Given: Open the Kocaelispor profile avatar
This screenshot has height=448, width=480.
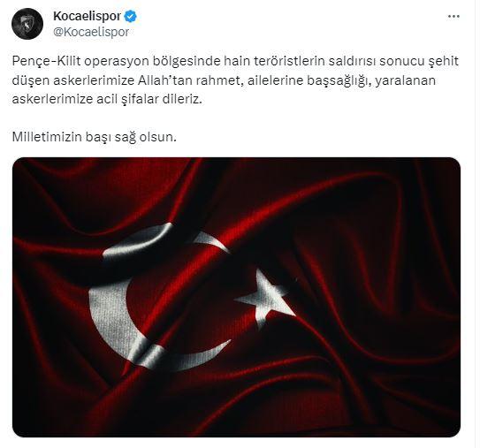Looking at the screenshot, I should tap(27, 24).
